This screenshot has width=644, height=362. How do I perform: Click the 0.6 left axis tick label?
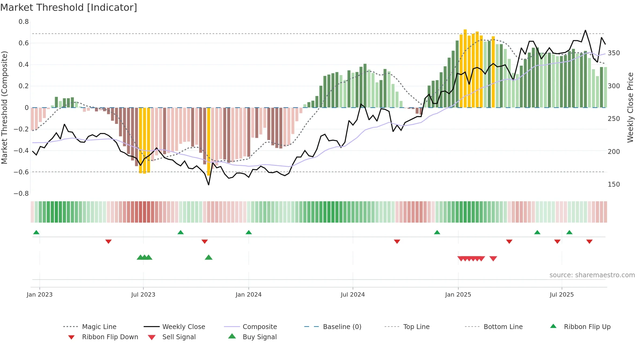[x=24, y=43]
